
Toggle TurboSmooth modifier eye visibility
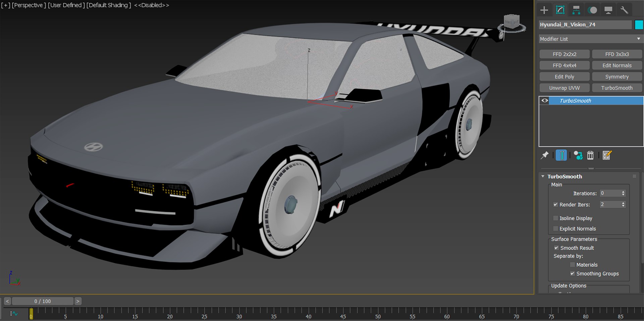(545, 101)
